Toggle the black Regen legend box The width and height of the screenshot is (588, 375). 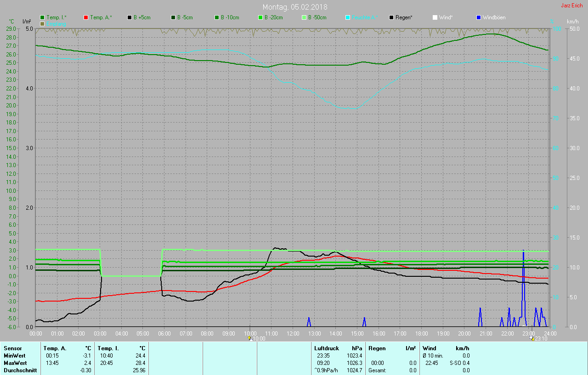click(391, 17)
